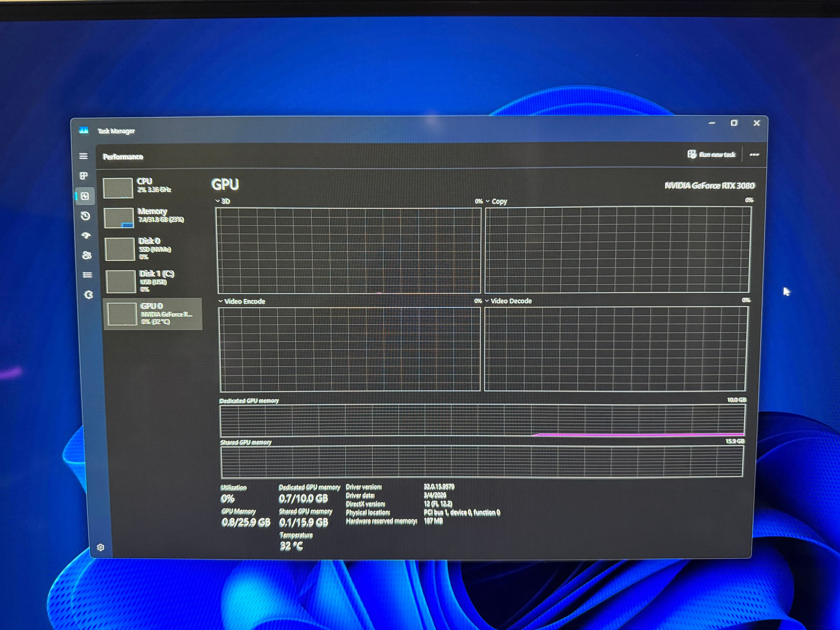The image size is (840, 630).
Task: Click the Performance page title
Action: pyautogui.click(x=123, y=157)
